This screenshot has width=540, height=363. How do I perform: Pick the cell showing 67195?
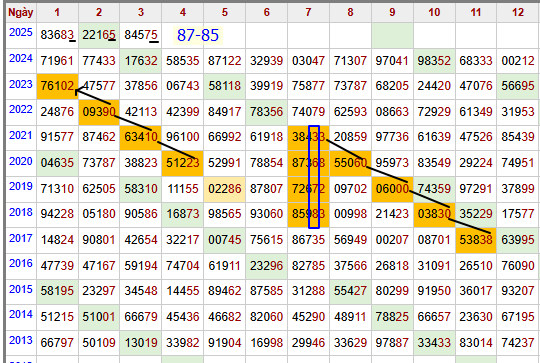point(518,317)
